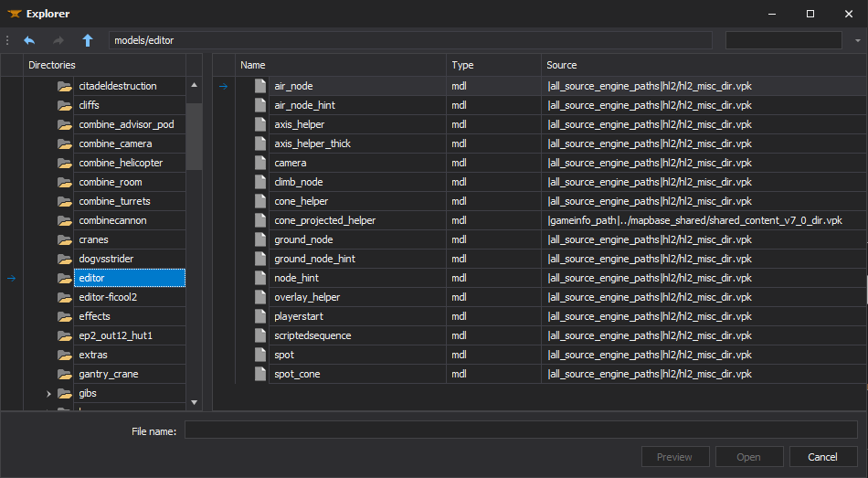Click the file icon beside playerstart
The image size is (868, 478).
(x=259, y=316)
